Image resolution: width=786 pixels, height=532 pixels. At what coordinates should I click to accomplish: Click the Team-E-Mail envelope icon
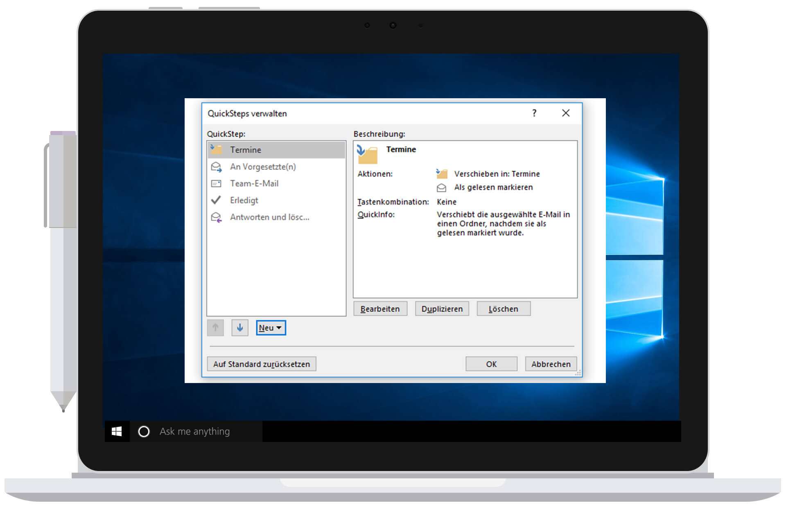pos(216,184)
